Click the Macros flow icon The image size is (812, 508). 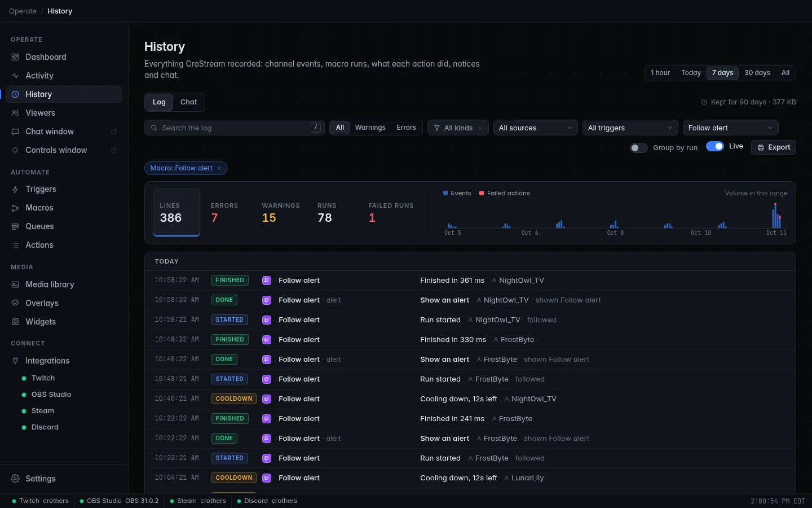(15, 208)
